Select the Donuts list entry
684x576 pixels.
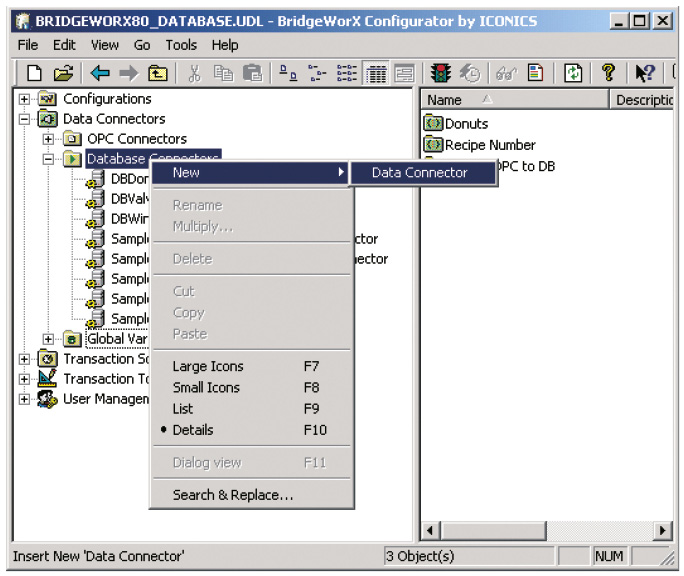[x=466, y=124]
